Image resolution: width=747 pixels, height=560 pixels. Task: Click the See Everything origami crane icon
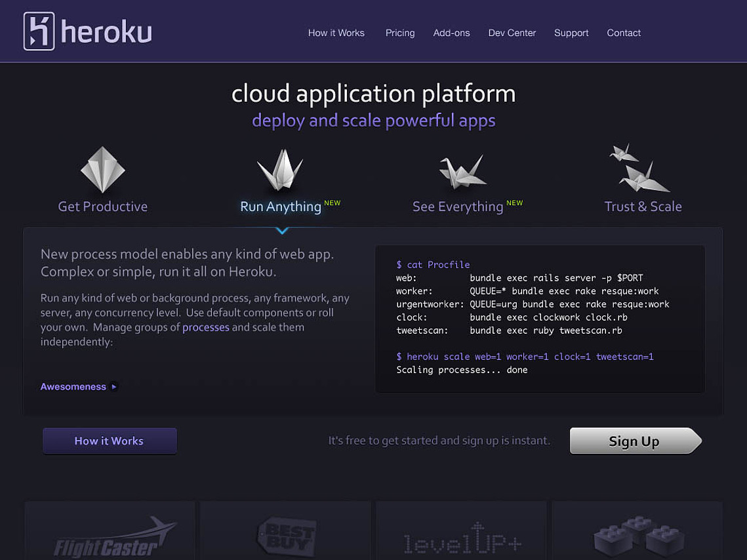462,172
